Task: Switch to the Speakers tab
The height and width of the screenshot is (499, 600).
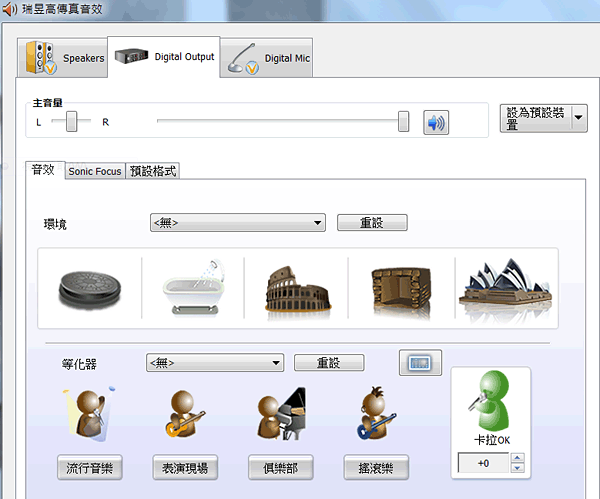Action: pos(62,58)
